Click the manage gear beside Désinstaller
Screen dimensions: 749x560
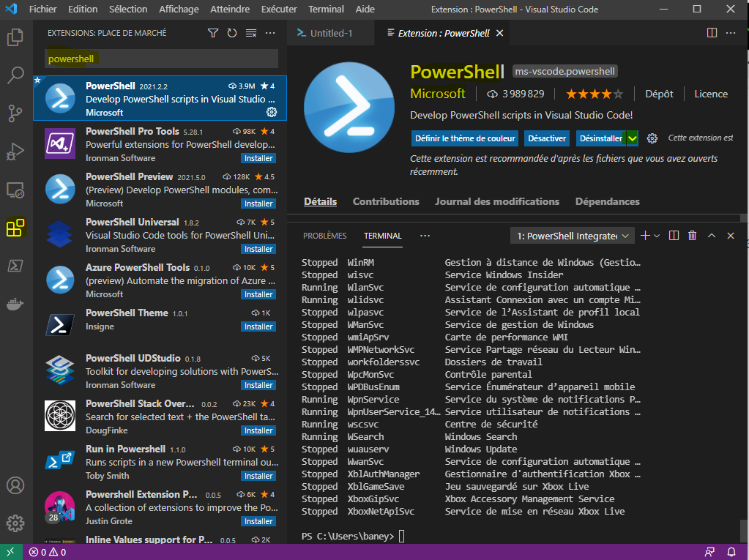[652, 138]
